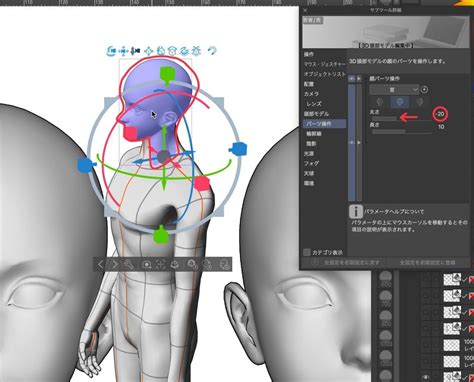Screen dimensions: 474x382
Task: Click the 長さ slider bar
Action: [402, 132]
